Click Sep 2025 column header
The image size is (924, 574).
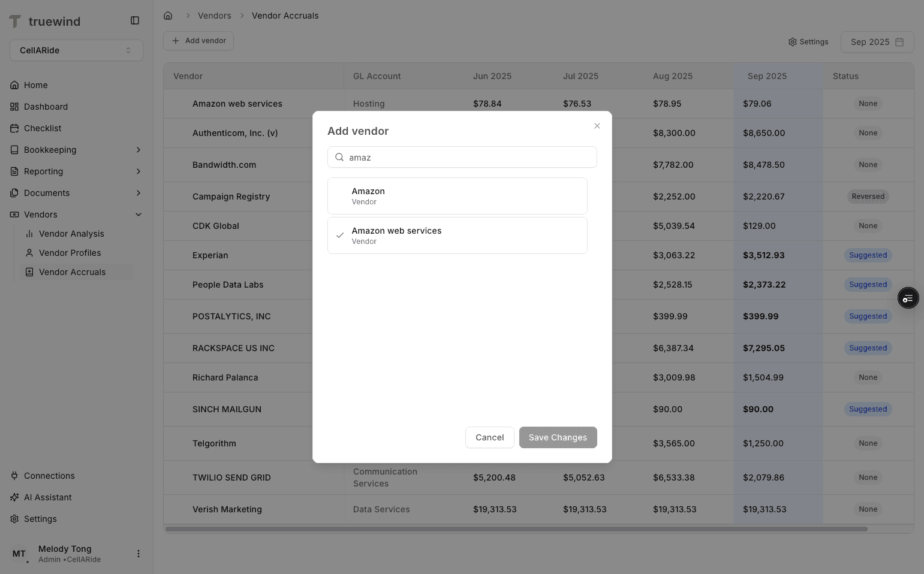click(x=767, y=76)
